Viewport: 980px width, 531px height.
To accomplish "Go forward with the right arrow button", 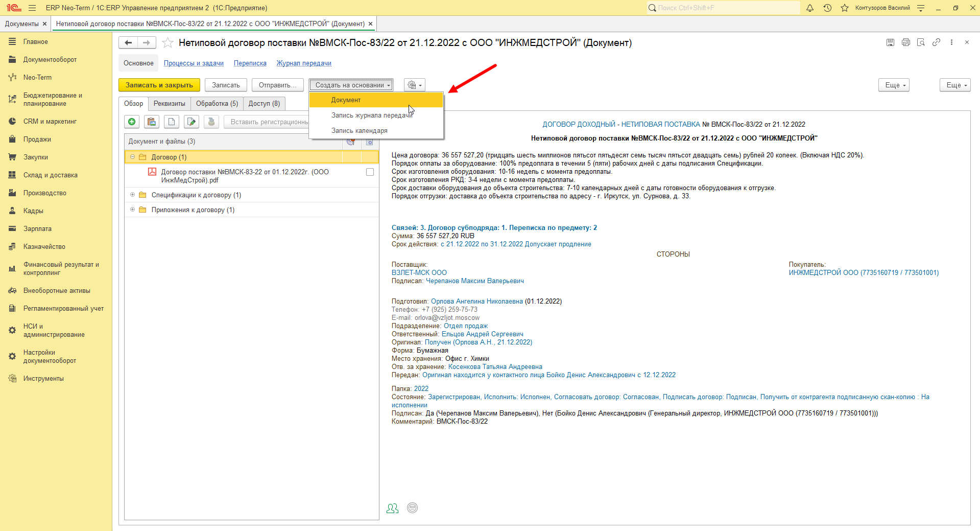I will [x=147, y=43].
